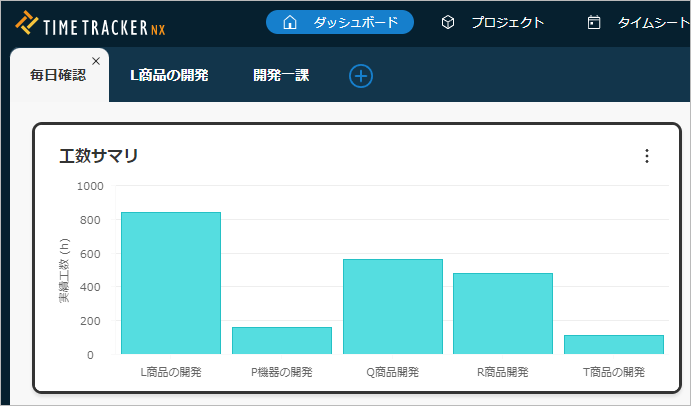Select the R商品開発 chart bar

[x=502, y=313]
